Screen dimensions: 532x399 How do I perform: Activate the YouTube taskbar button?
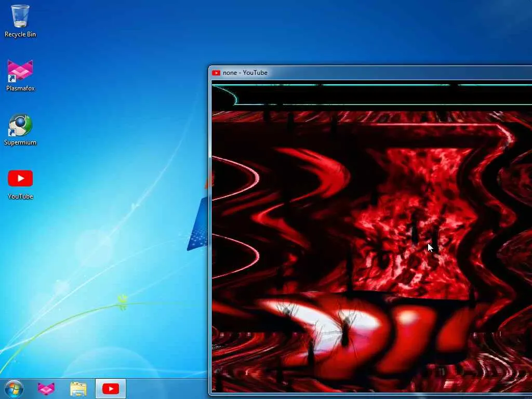click(111, 389)
